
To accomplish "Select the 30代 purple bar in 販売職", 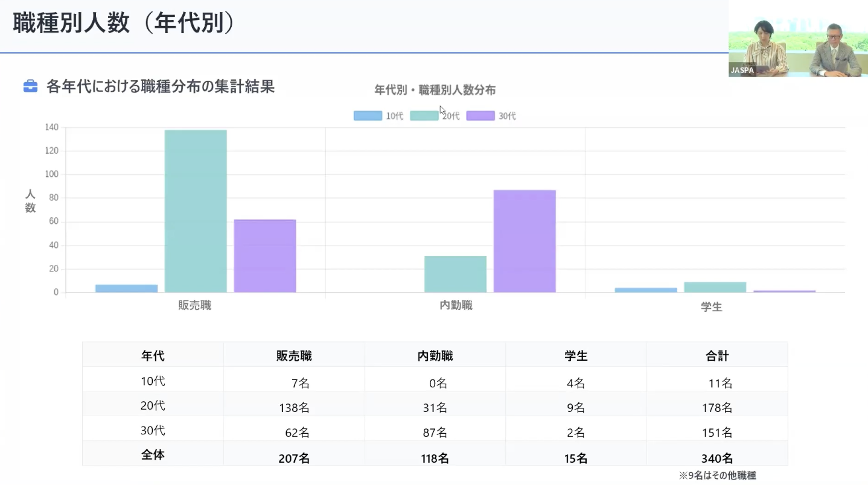I will (x=265, y=256).
